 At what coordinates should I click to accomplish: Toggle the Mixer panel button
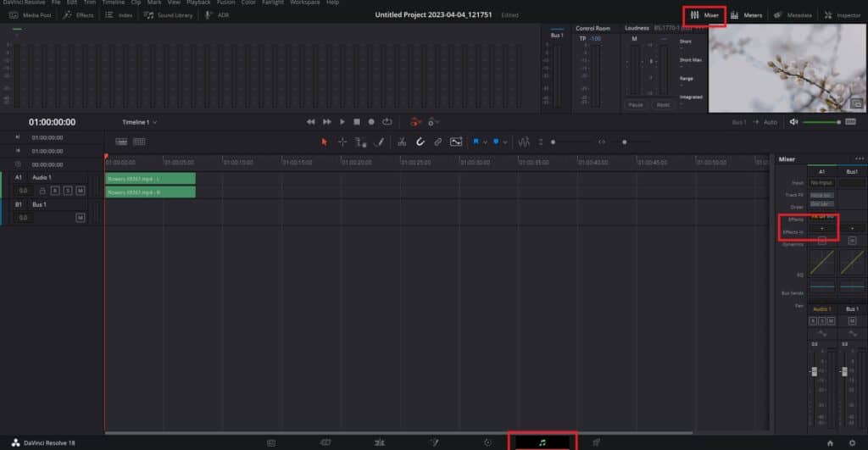pos(704,15)
